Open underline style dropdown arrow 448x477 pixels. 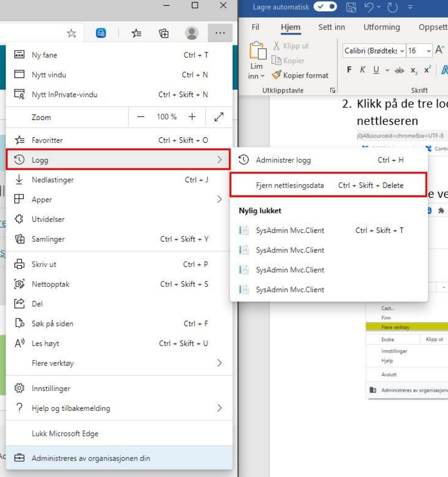click(x=387, y=70)
